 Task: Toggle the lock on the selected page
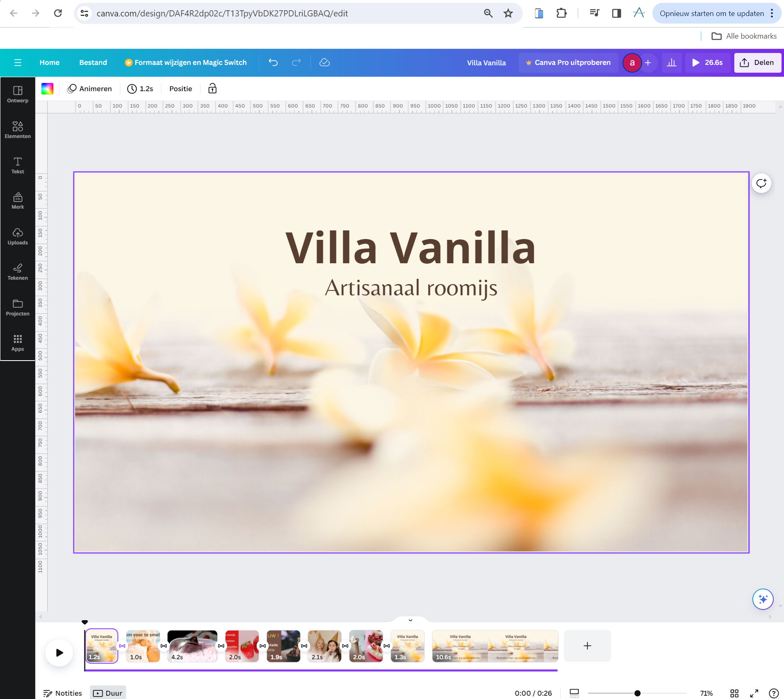(x=212, y=89)
